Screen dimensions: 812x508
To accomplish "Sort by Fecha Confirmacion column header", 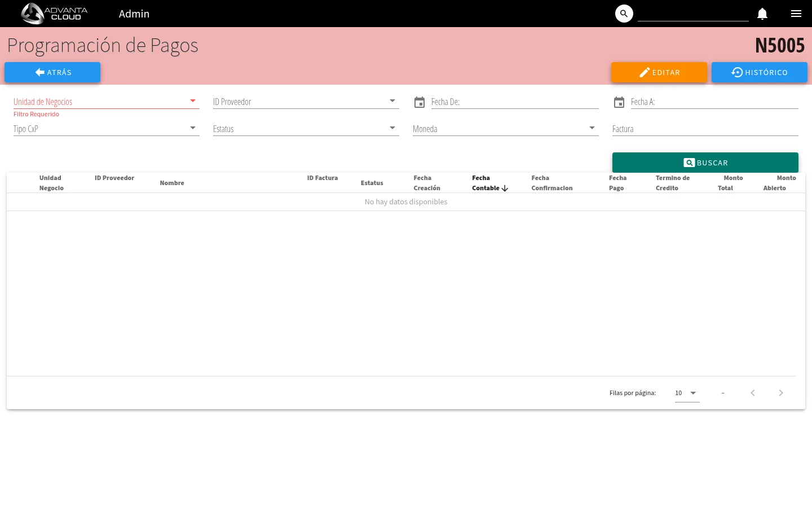I will (x=552, y=183).
